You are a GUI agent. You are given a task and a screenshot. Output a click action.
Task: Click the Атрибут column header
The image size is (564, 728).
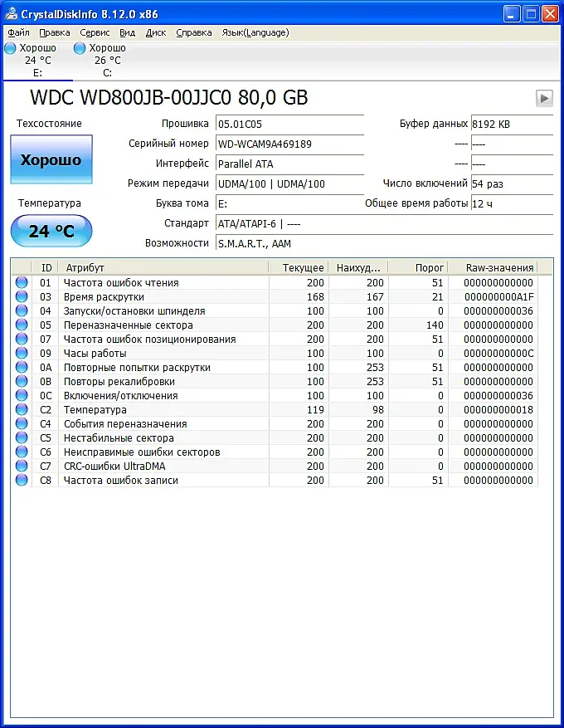[x=163, y=267]
